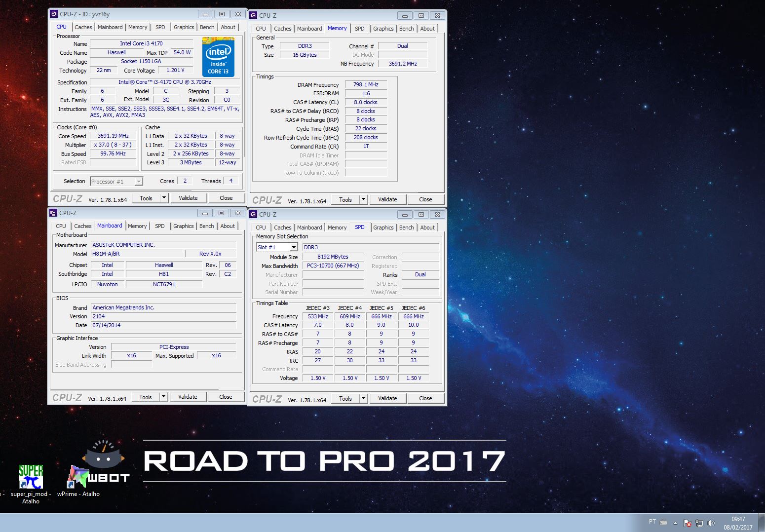Image resolution: width=765 pixels, height=532 pixels.
Task: Click Close button in Memory window
Action: (x=425, y=199)
